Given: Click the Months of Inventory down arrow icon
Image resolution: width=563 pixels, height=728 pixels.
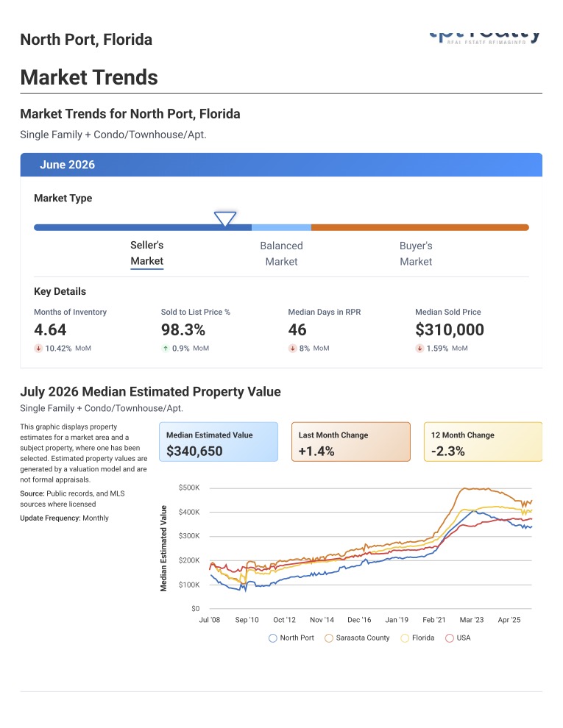Looking at the screenshot, I should tap(38, 349).
